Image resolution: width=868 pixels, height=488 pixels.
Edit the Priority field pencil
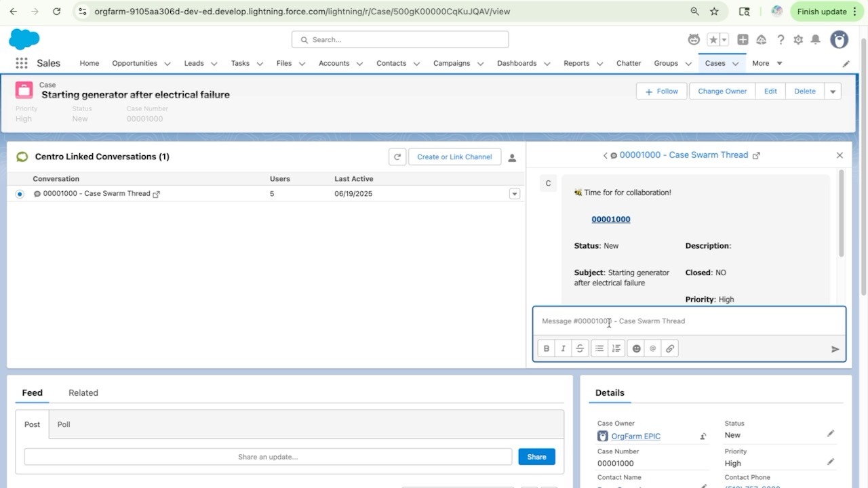830,462
